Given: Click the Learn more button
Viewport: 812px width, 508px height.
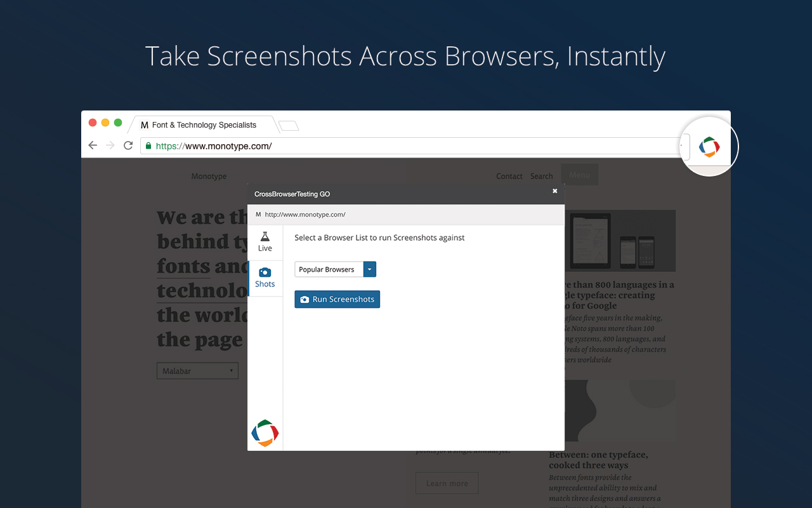Looking at the screenshot, I should pos(447,483).
